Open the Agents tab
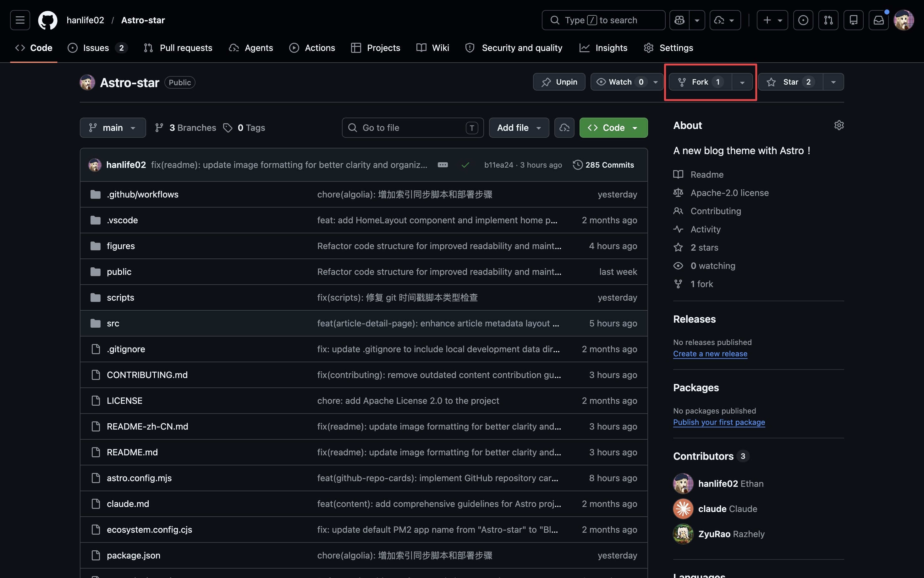The width and height of the screenshot is (924, 578). (251, 48)
